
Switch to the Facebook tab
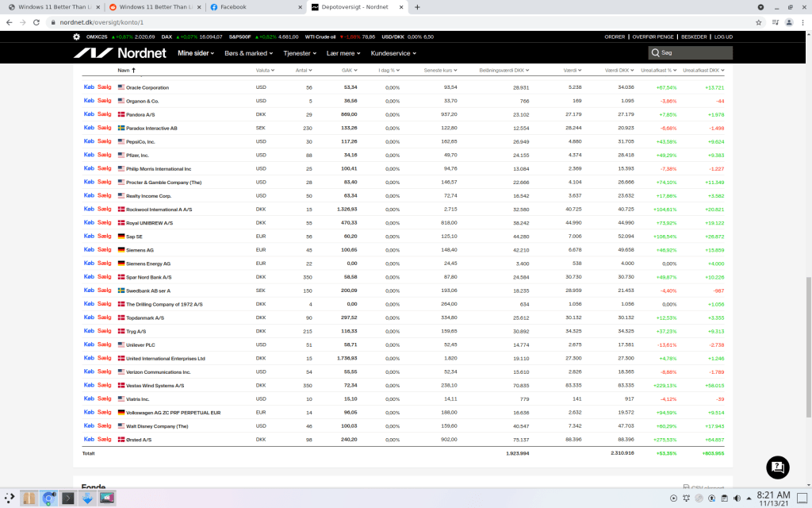pyautogui.click(x=254, y=7)
